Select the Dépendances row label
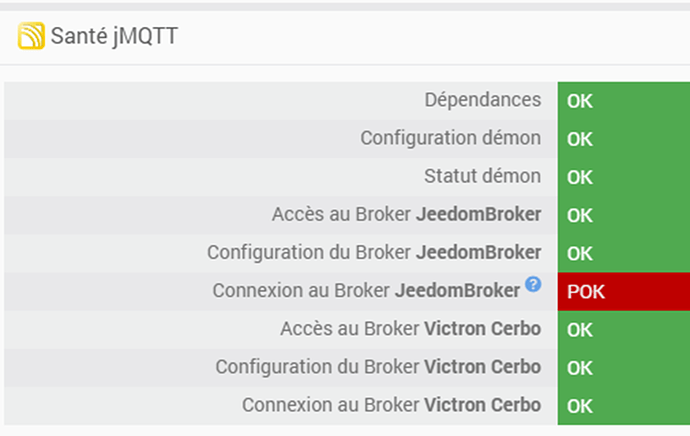Viewport: 690px width, 436px height. (x=482, y=100)
